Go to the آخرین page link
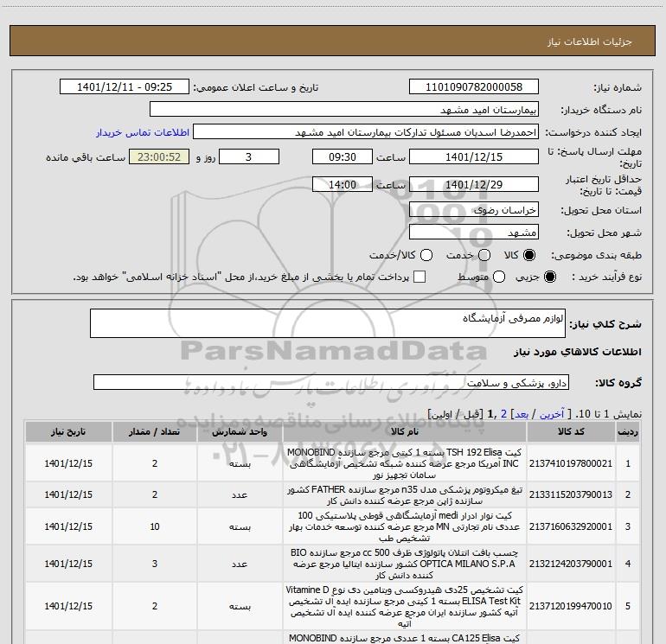Screen dimensions: 666x644 551,414
